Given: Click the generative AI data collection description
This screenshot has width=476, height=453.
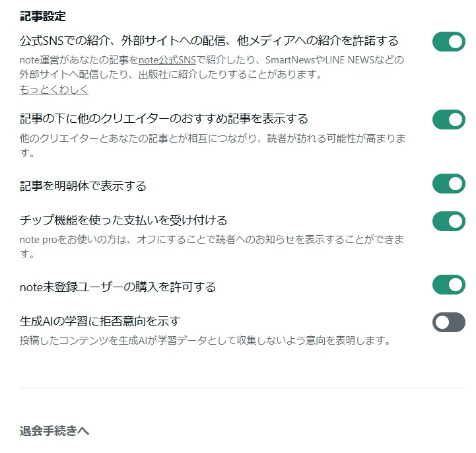Looking at the screenshot, I should point(205,340).
